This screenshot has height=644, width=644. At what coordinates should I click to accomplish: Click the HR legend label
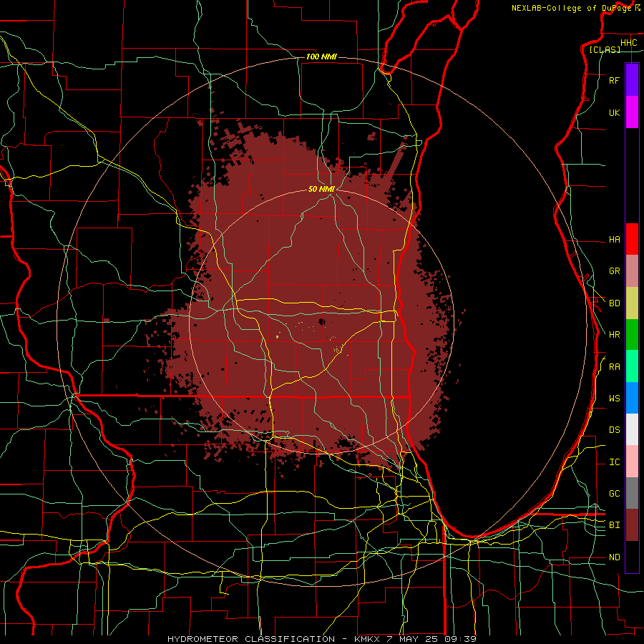pos(614,335)
